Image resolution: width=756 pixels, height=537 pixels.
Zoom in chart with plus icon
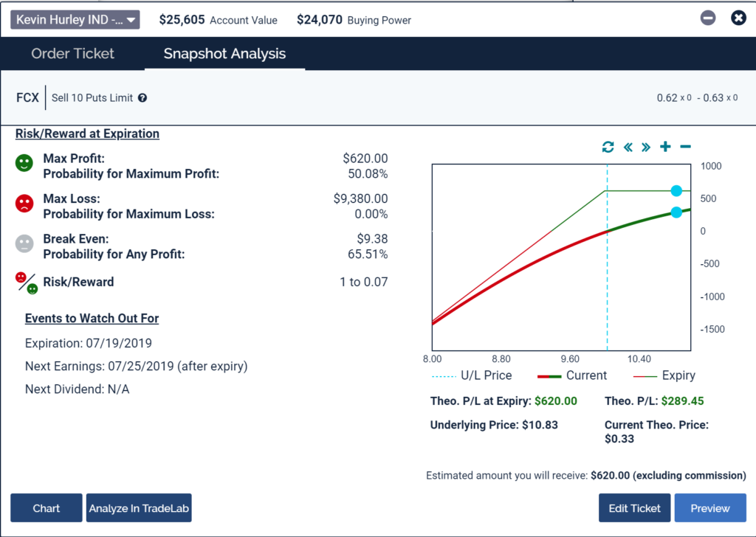[x=665, y=147]
